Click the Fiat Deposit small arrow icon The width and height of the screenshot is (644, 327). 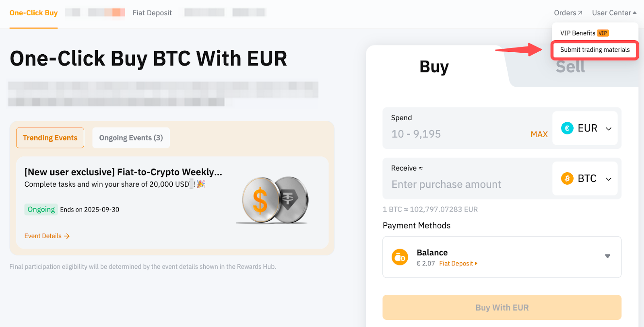476,263
